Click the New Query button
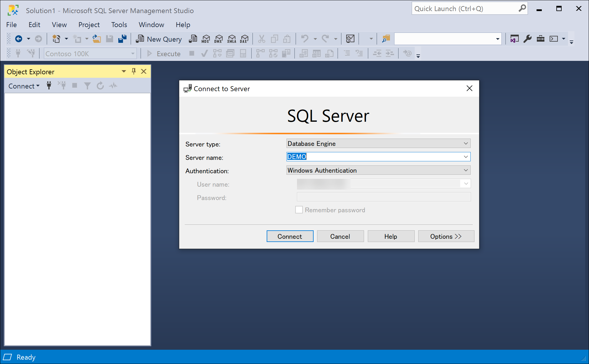Image resolution: width=589 pixels, height=364 pixels. pos(159,39)
